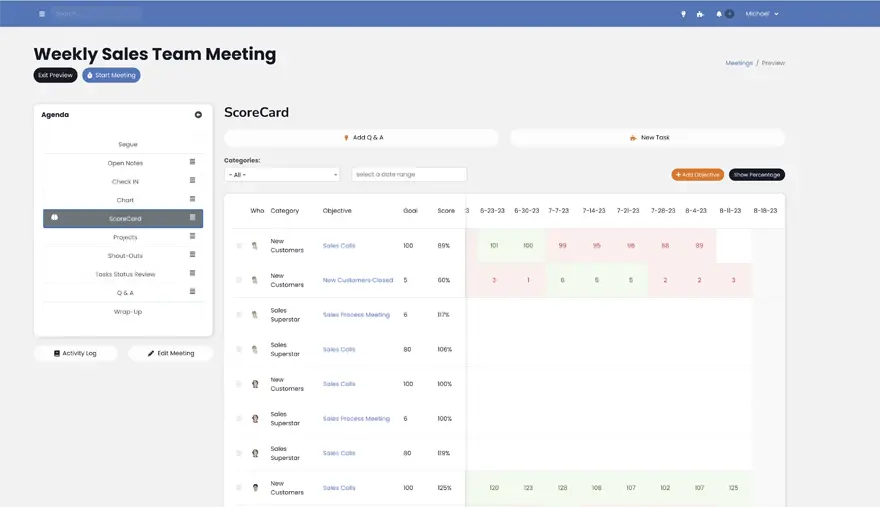Click drag handle beside Tasks Status Review

click(x=192, y=273)
